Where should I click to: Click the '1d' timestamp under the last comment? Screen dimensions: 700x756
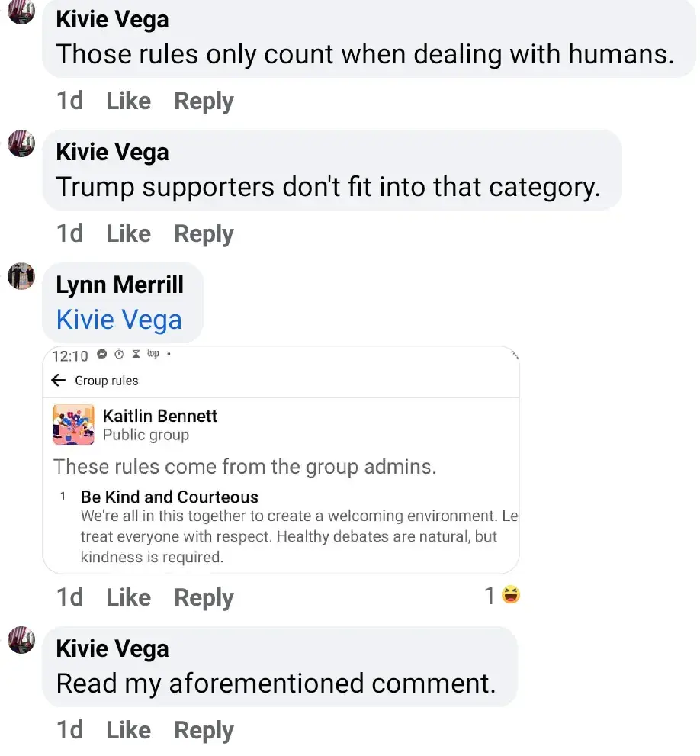tap(69, 731)
